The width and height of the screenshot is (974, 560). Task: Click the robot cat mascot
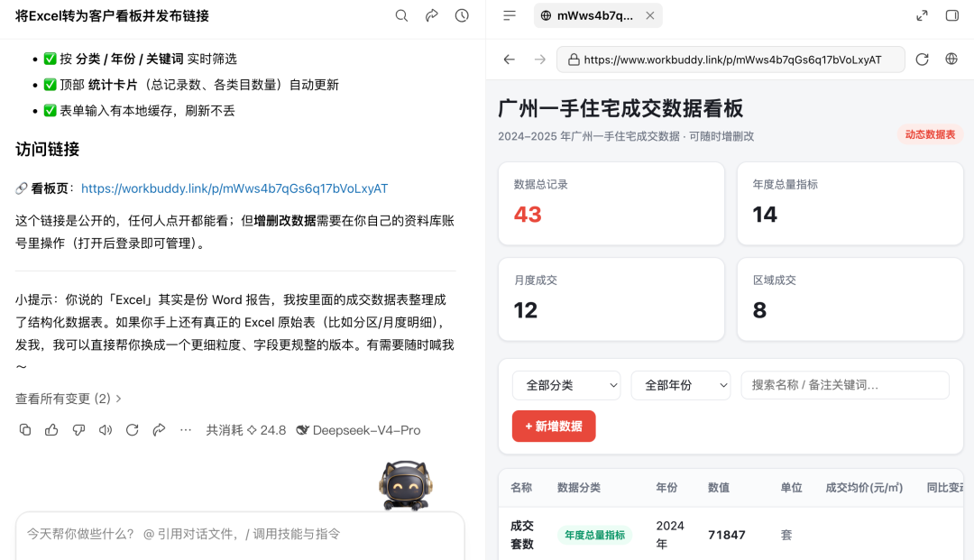tap(406, 485)
